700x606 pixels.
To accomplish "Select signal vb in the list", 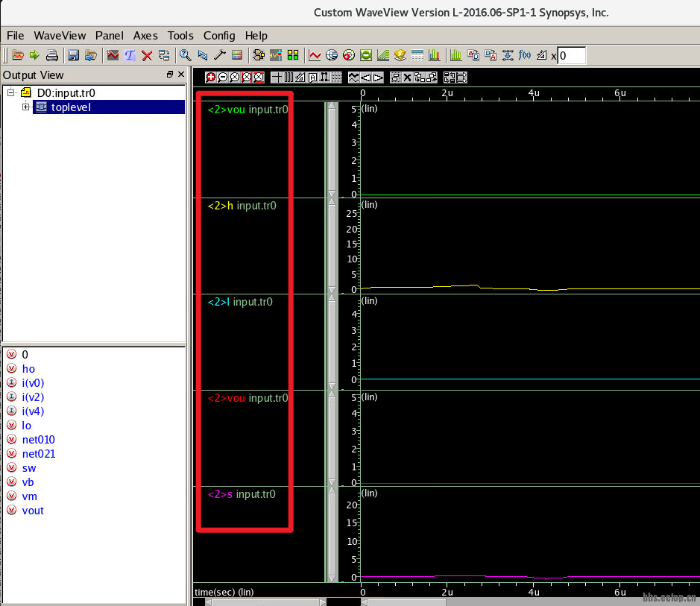I will click(28, 482).
